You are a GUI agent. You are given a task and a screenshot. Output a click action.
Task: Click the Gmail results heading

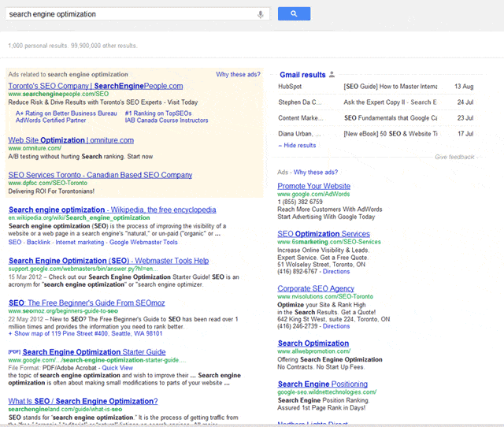(302, 75)
